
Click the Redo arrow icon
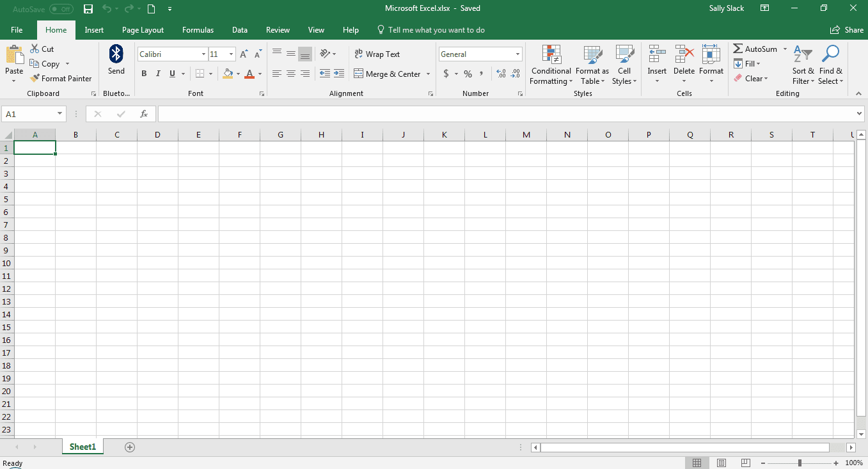pos(130,9)
